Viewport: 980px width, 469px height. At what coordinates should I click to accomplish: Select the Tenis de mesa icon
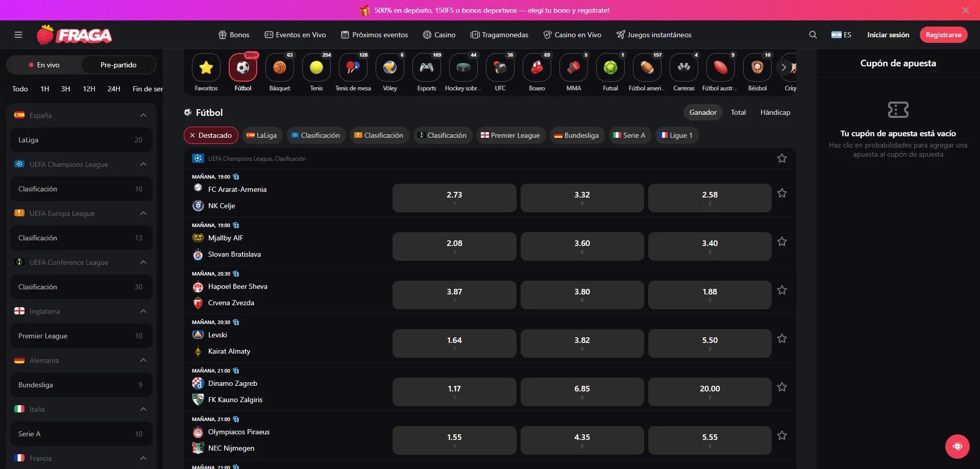point(353,67)
